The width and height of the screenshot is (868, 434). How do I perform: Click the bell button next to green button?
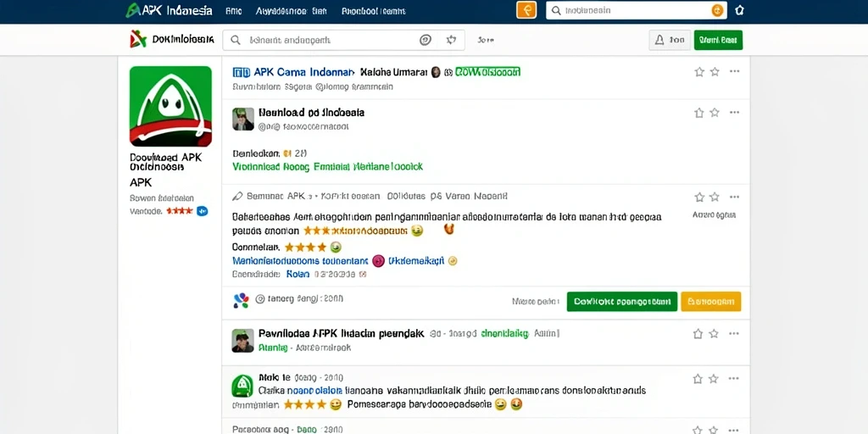(x=670, y=40)
